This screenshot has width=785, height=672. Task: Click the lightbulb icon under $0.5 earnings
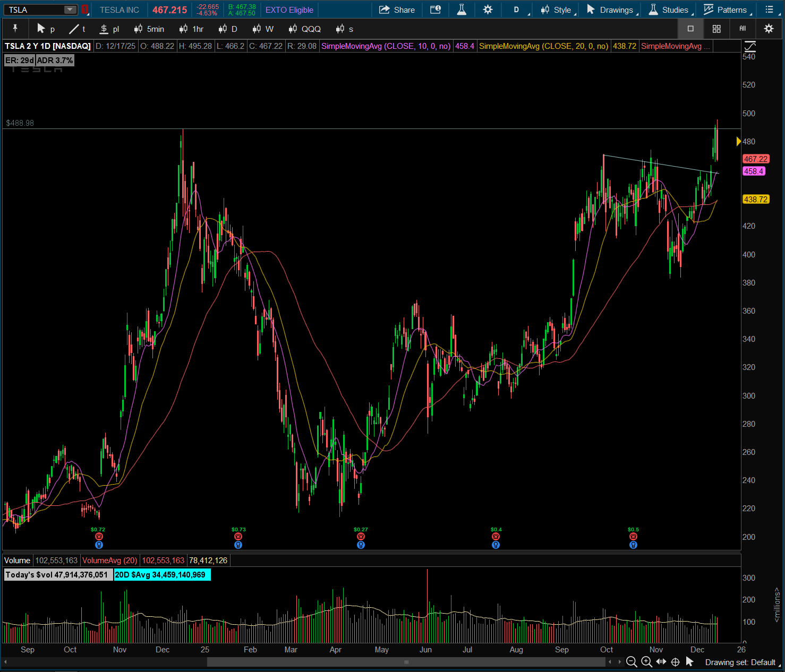pos(633,545)
